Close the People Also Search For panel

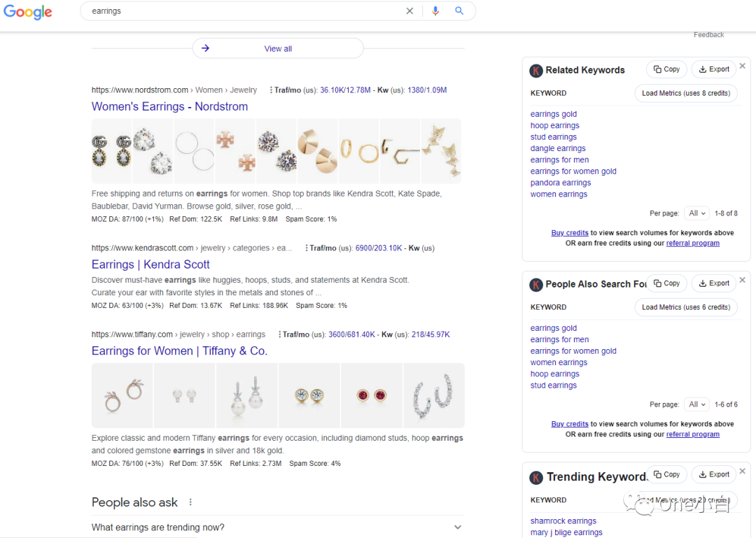click(x=743, y=280)
